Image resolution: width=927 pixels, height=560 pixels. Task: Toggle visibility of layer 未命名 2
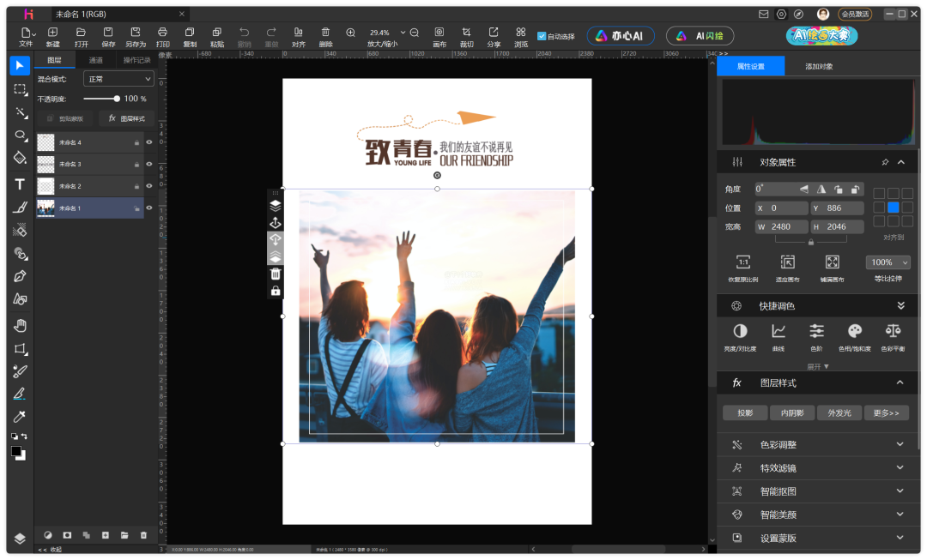[x=149, y=186]
